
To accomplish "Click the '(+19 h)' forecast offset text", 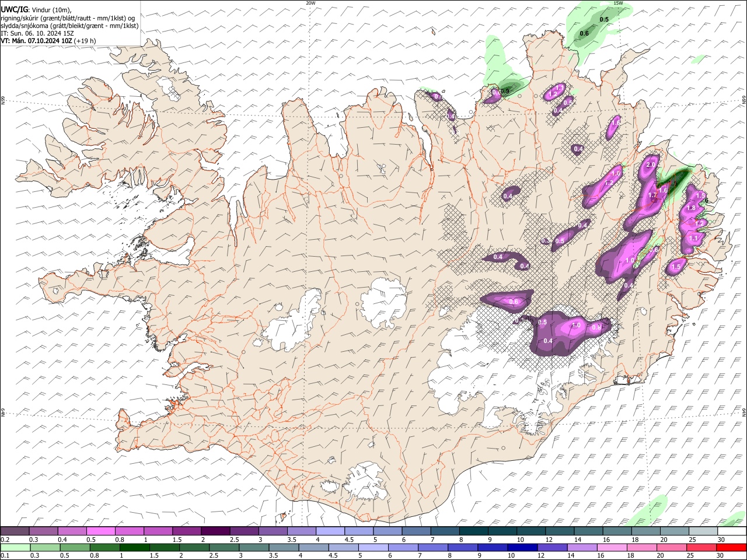I will [x=85, y=41].
